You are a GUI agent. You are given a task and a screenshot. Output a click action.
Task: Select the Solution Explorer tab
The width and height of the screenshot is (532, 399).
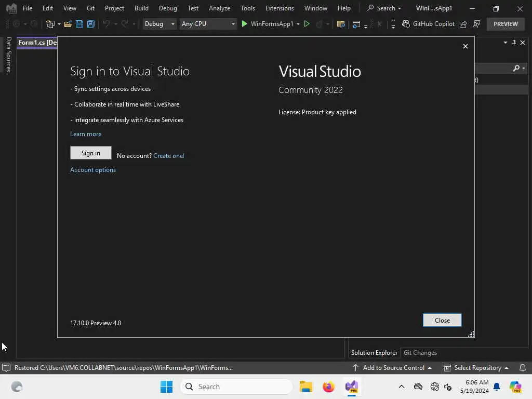click(x=374, y=353)
